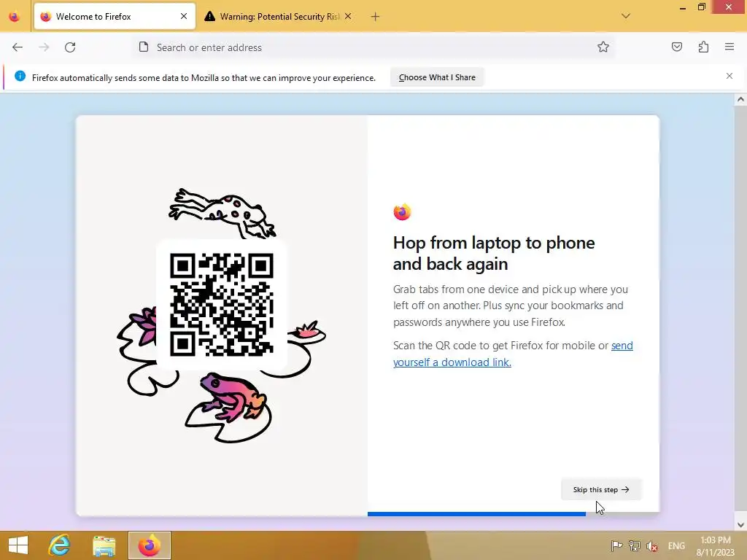Viewport: 747px width, 560px height.
Task: Reload the current page
Action: pyautogui.click(x=70, y=47)
